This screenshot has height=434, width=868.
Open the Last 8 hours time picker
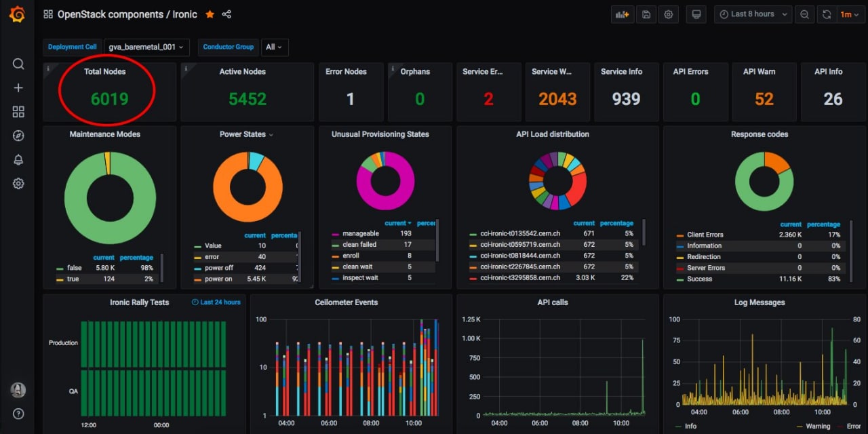[x=753, y=14]
